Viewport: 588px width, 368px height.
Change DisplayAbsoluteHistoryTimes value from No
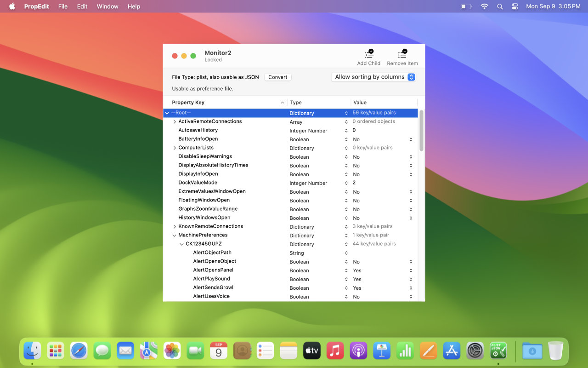click(x=382, y=166)
